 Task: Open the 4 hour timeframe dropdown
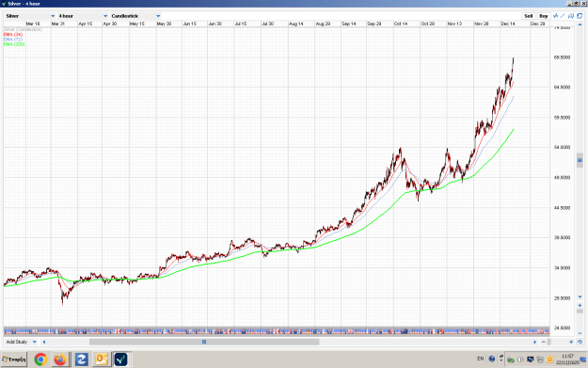pyautogui.click(x=83, y=16)
